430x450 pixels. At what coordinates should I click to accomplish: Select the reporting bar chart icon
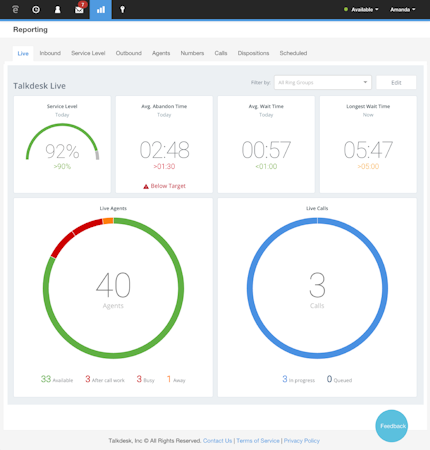pos(101,10)
